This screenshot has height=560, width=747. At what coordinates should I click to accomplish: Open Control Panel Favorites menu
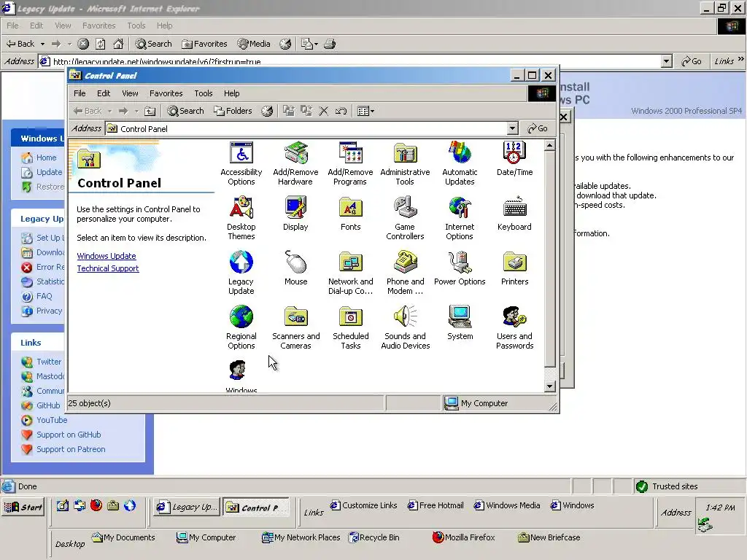click(166, 93)
